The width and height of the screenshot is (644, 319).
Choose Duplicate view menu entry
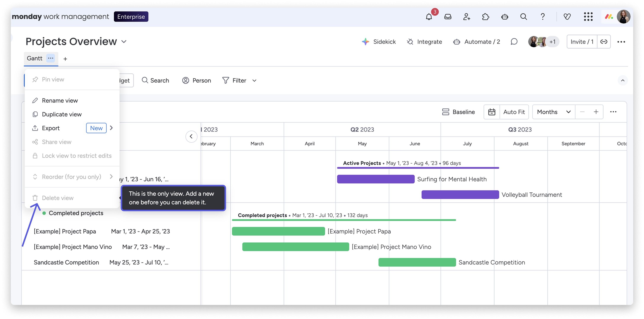(x=61, y=114)
